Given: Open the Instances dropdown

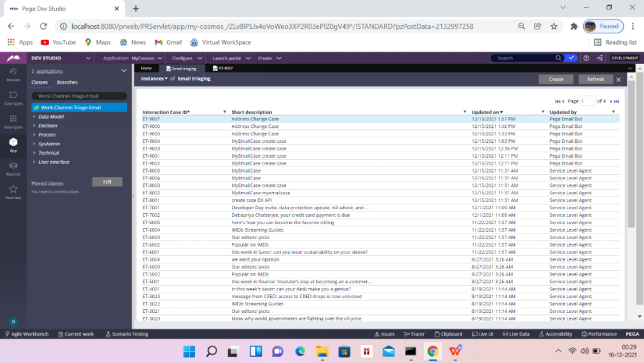Looking at the screenshot, I should (x=155, y=78).
